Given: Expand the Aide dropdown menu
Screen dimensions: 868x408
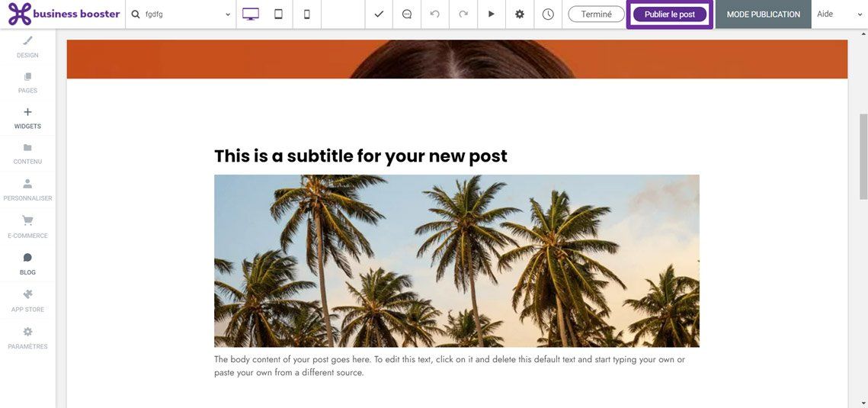Looking at the screenshot, I should point(840,14).
